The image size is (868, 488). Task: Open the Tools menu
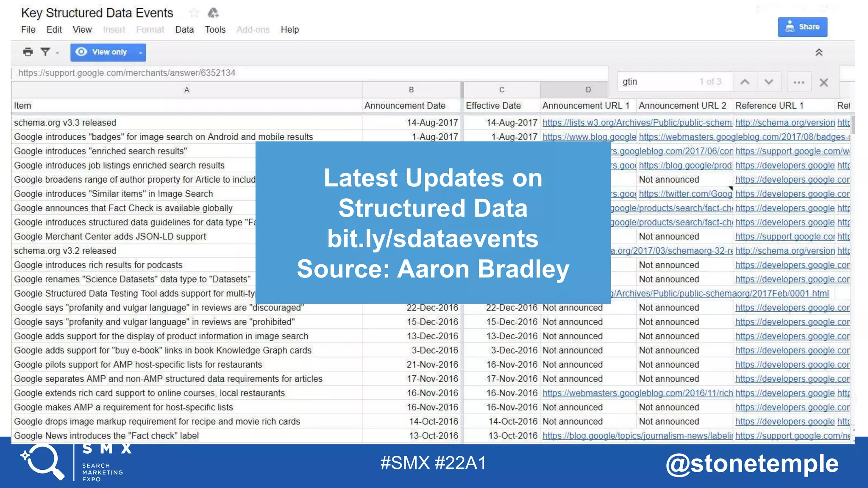point(215,30)
